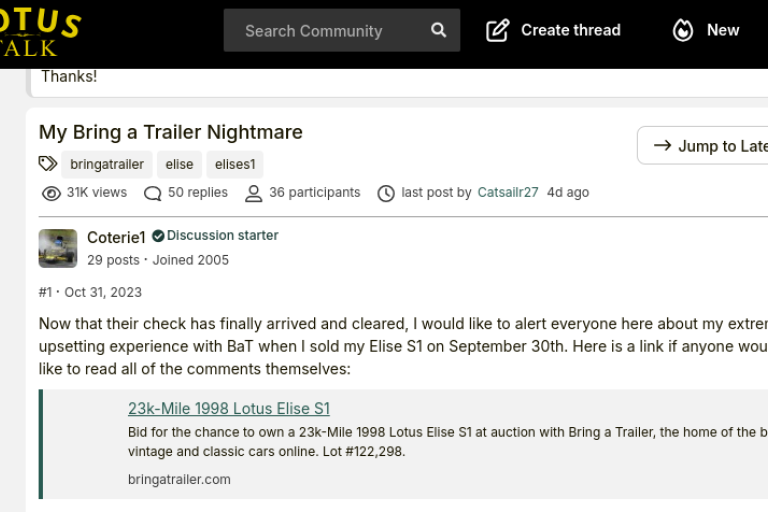
Task: Click the participants person icon
Action: (253, 194)
